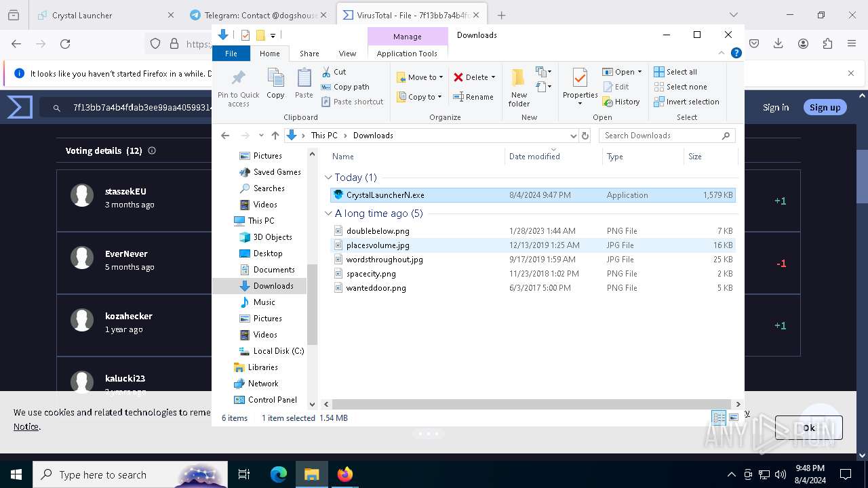Select the wanteddoor.png file
This screenshot has width=868, height=488.
[x=532, y=288]
